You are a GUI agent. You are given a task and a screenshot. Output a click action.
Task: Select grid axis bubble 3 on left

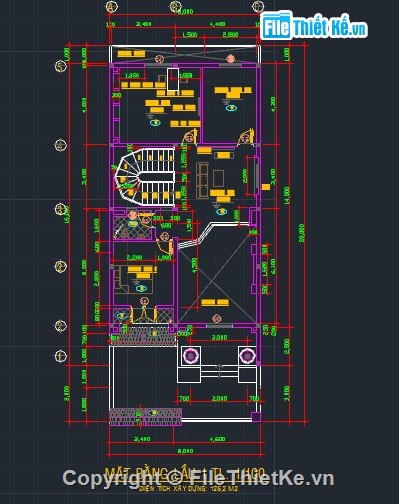coord(60,209)
